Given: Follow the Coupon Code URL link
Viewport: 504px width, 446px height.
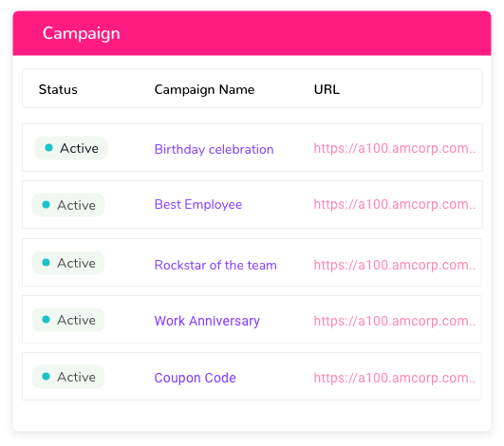Looking at the screenshot, I should [395, 378].
